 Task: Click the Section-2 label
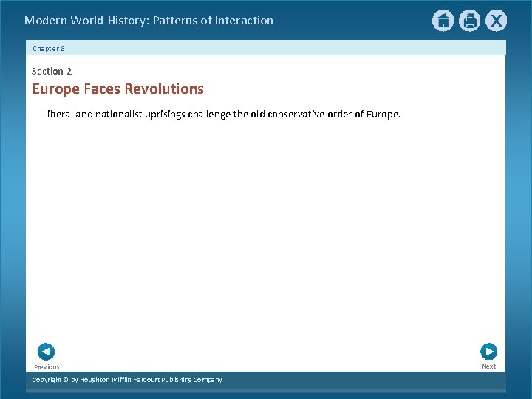[x=52, y=71]
